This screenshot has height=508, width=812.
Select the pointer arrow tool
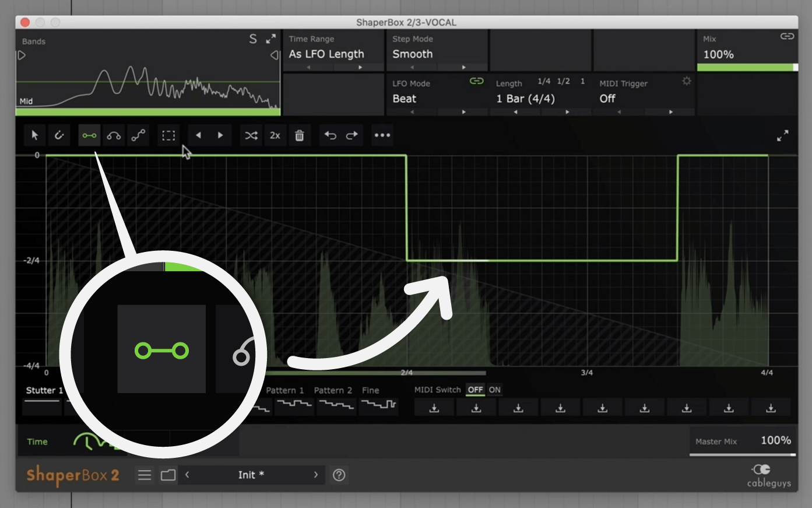coord(34,135)
